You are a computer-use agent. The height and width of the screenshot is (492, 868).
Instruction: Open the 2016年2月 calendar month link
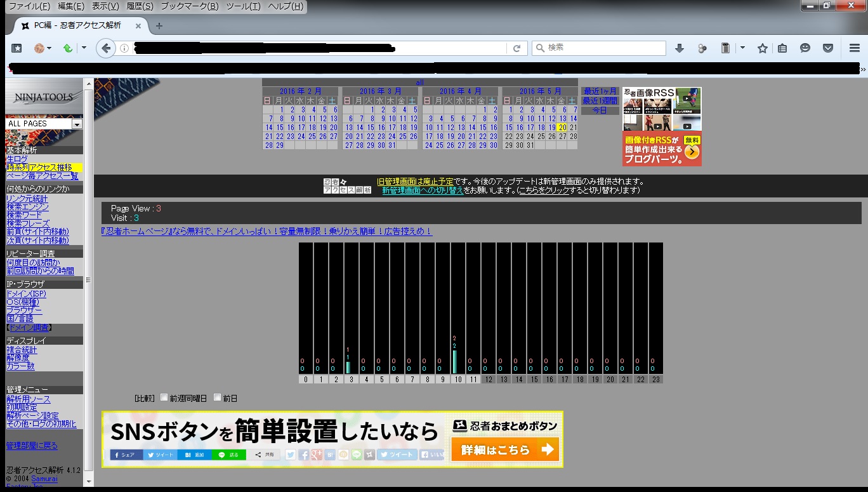[301, 91]
